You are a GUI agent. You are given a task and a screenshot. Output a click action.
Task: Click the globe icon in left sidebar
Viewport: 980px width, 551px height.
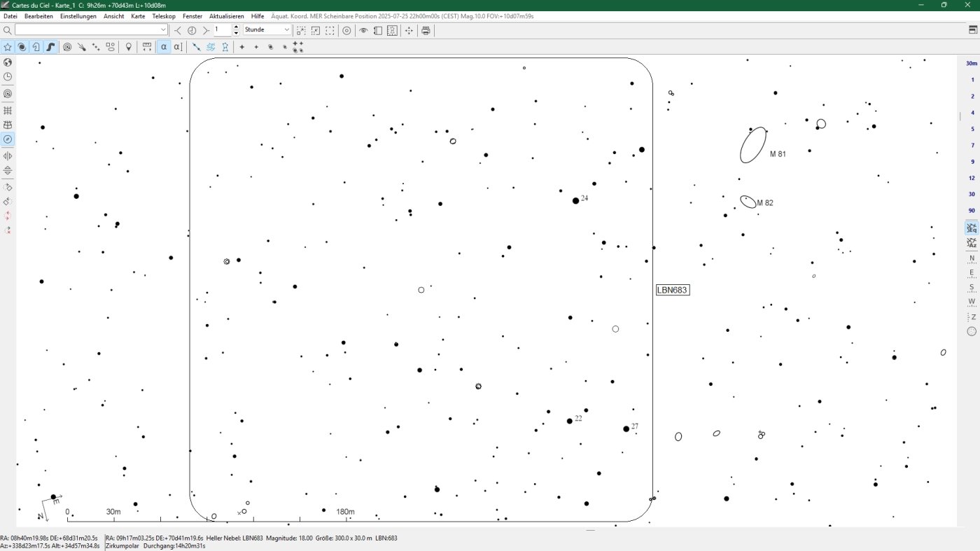[8, 62]
